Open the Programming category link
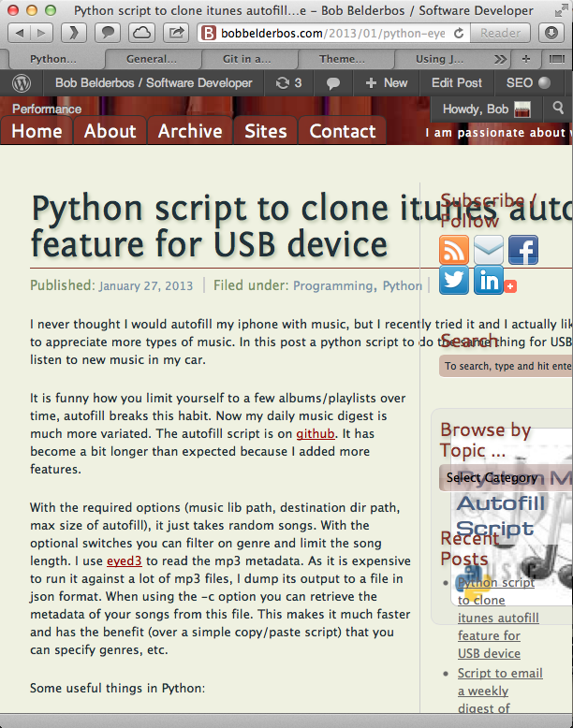 click(332, 285)
